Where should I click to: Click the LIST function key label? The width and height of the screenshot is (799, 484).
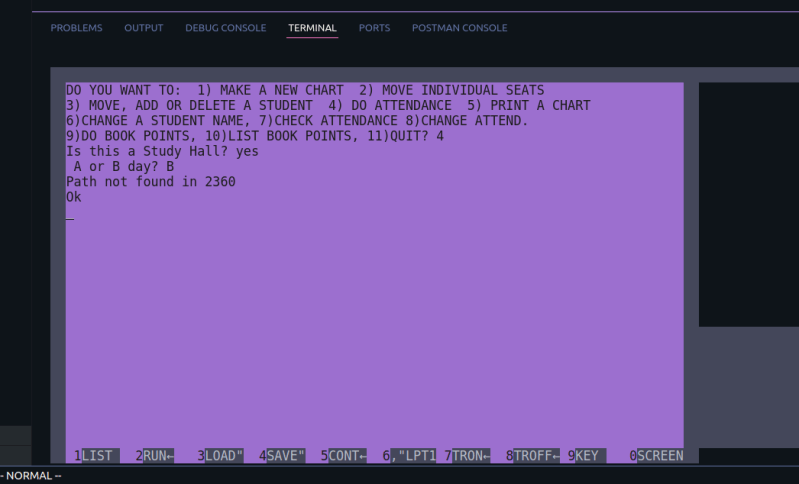pos(100,456)
